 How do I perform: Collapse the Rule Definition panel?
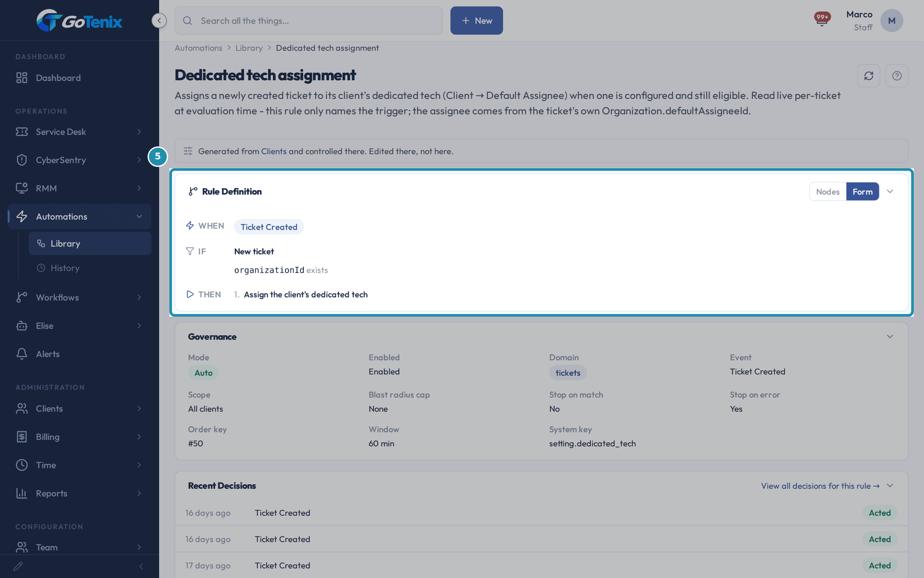pos(890,191)
